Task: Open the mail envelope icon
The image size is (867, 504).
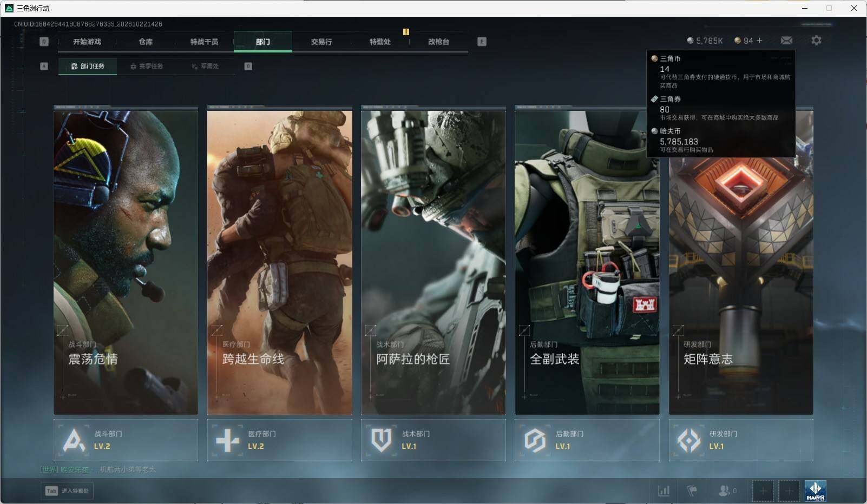Action: pos(786,41)
